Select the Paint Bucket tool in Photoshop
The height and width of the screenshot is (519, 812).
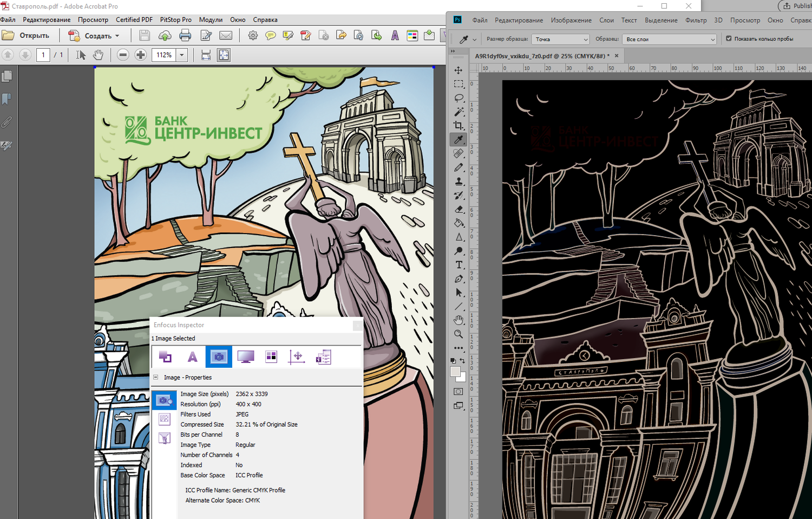459,223
